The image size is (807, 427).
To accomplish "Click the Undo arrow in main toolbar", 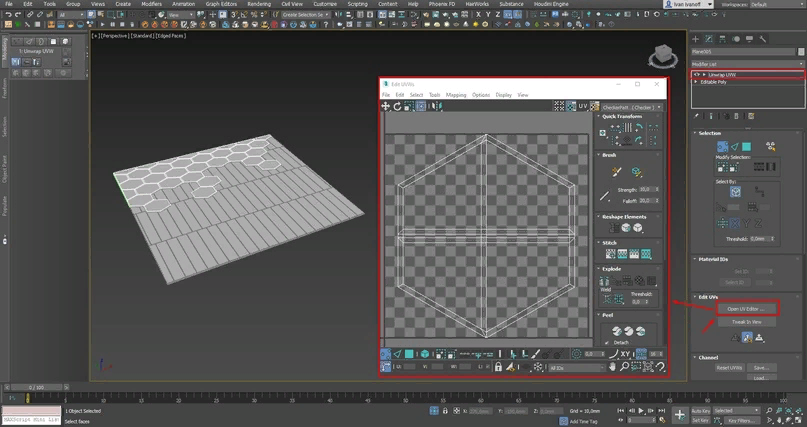I will coord(7,16).
